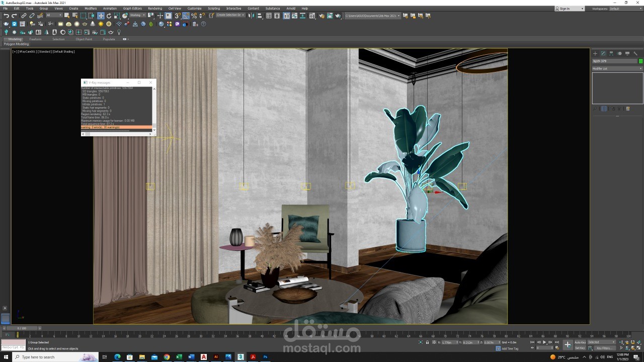The width and height of the screenshot is (644, 362).
Task: Click the Set Key button
Action: point(580,348)
